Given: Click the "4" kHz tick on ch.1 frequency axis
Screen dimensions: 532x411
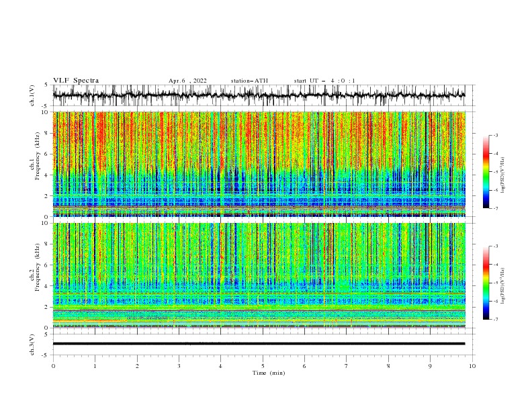Looking at the screenshot, I should (x=46, y=175).
